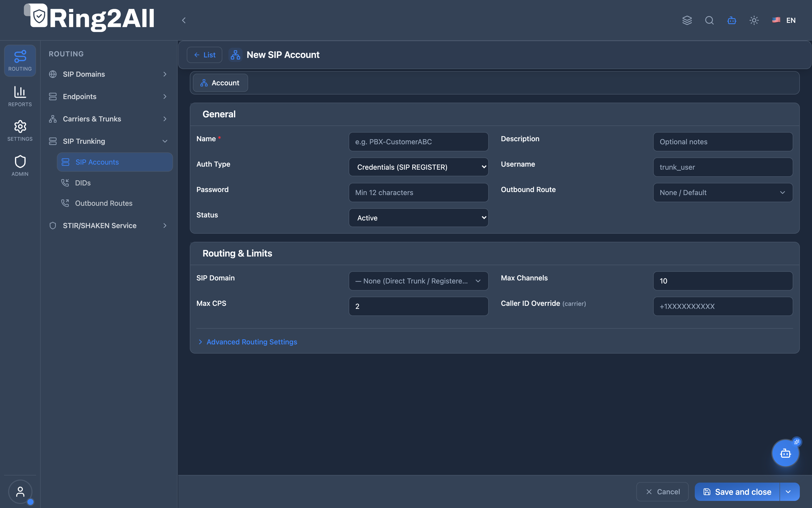Click the network icon beside New SIP Account

coord(235,55)
